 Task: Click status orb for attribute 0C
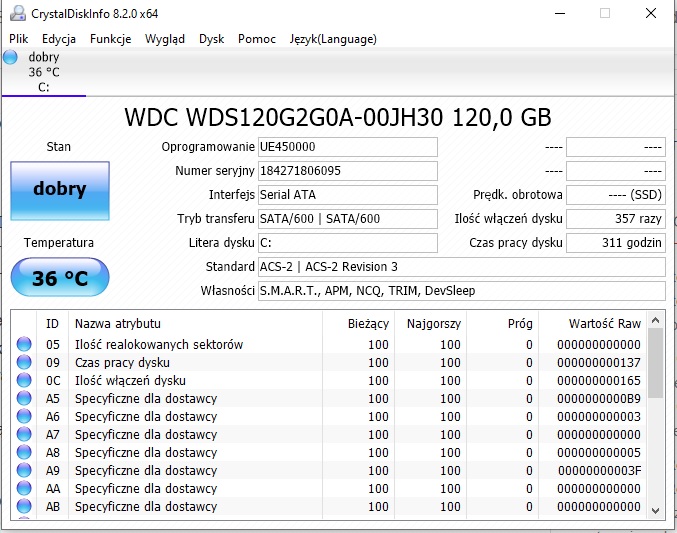[24, 380]
